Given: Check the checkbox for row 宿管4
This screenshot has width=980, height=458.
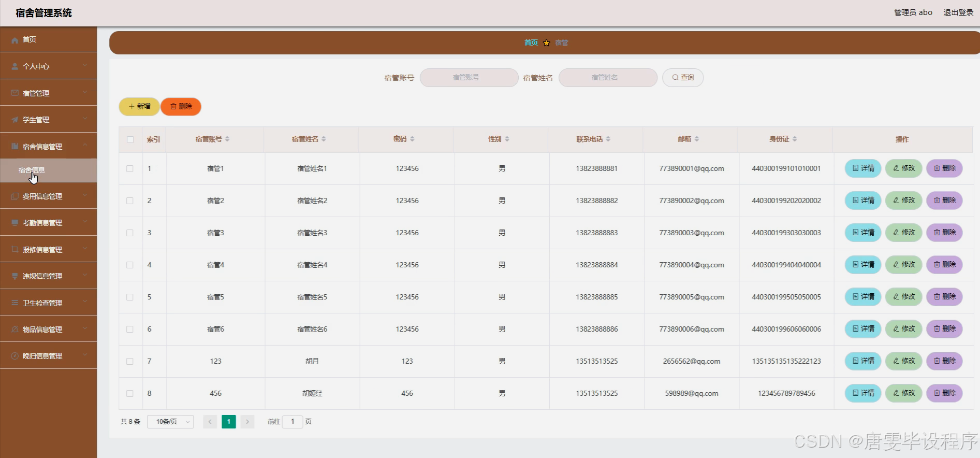Looking at the screenshot, I should pos(130,265).
